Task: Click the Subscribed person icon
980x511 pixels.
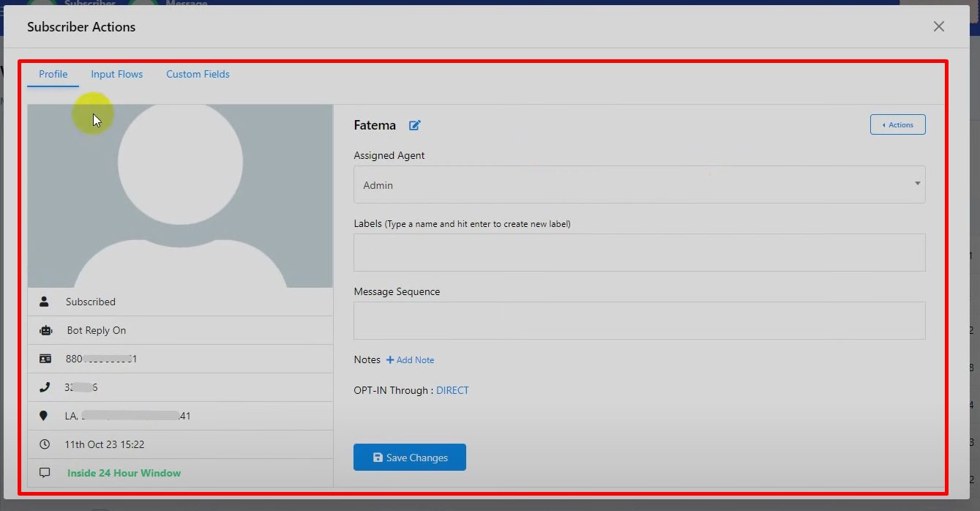Action: point(45,302)
